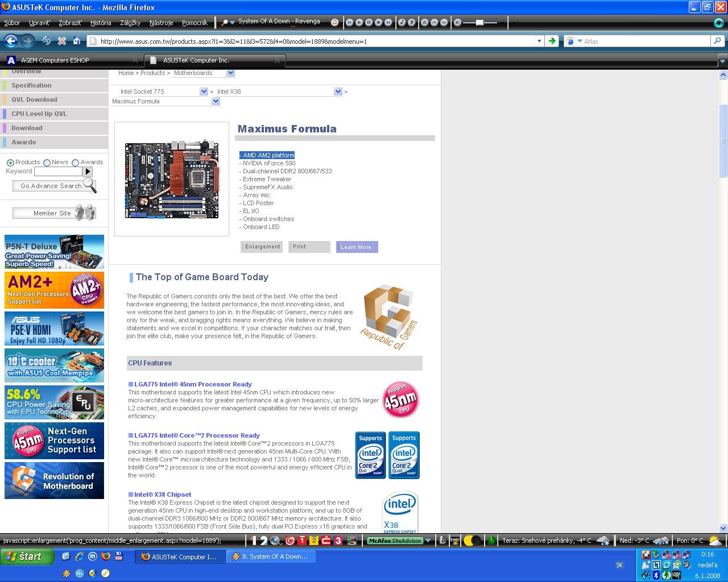The image size is (728, 582).
Task: Reload the page with the refresh icon
Action: pyautogui.click(x=47, y=41)
